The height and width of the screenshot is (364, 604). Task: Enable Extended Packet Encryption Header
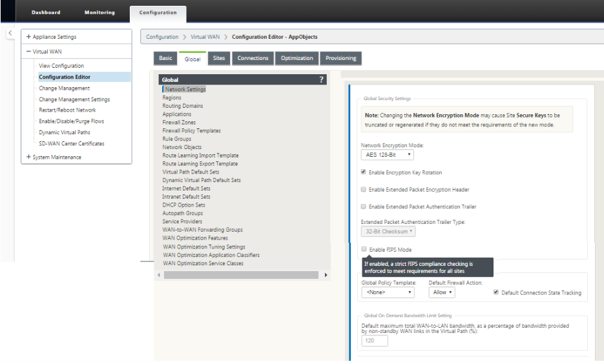click(364, 190)
